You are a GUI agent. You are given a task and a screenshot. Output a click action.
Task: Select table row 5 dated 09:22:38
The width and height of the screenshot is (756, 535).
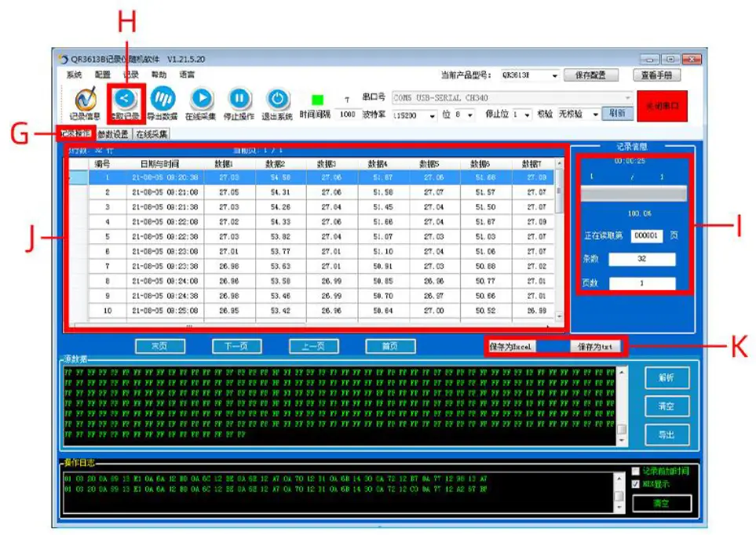tap(312, 237)
